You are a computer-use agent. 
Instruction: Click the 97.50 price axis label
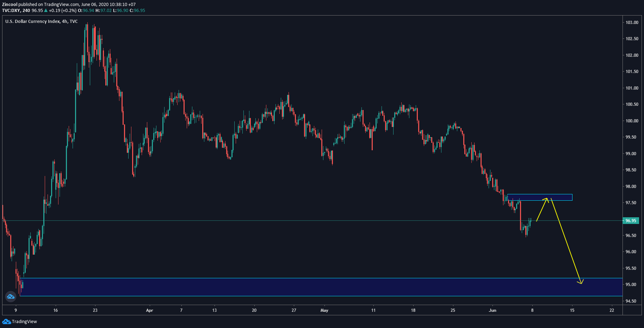[x=631, y=203]
